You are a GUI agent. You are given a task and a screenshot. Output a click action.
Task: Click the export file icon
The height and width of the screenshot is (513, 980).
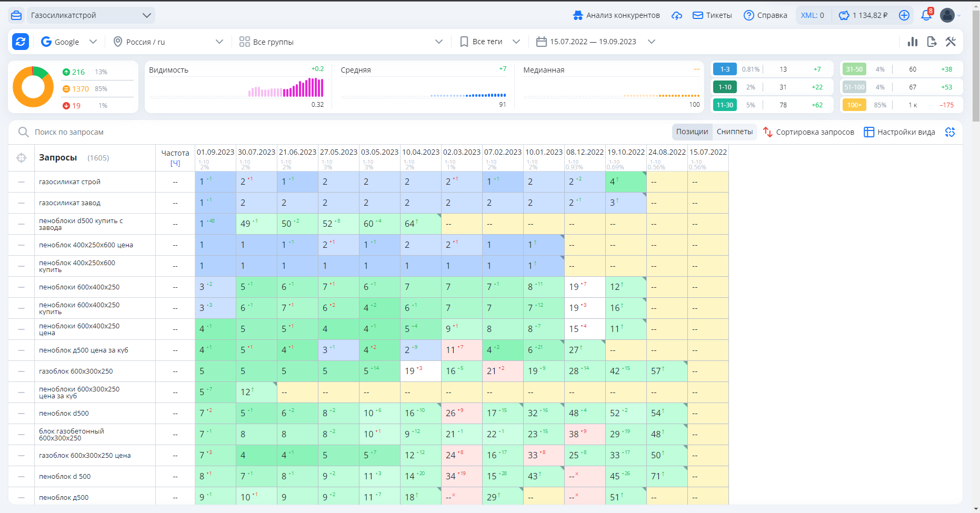(x=932, y=42)
